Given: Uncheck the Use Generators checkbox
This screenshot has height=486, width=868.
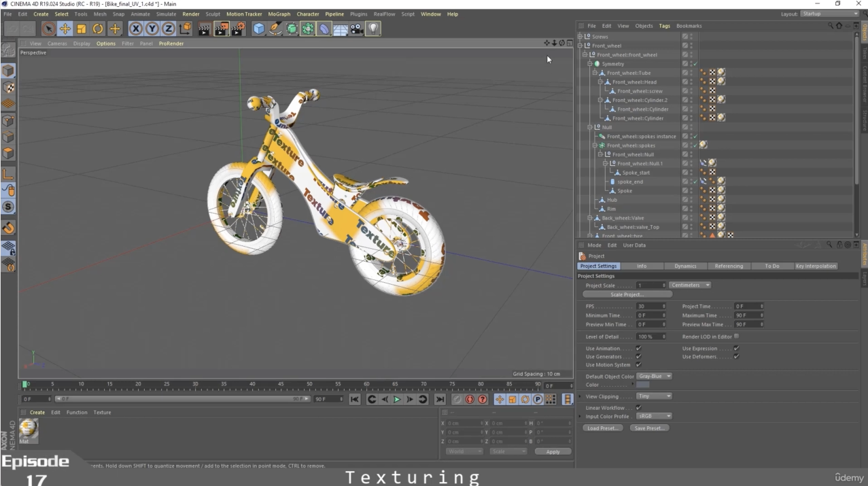Looking at the screenshot, I should [x=638, y=356].
